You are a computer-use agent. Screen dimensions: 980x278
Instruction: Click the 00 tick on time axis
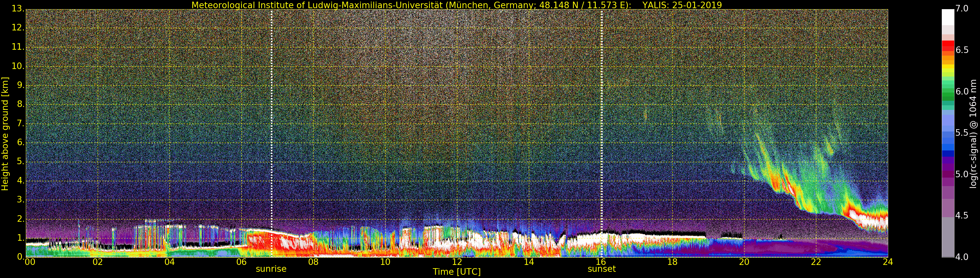(x=30, y=262)
